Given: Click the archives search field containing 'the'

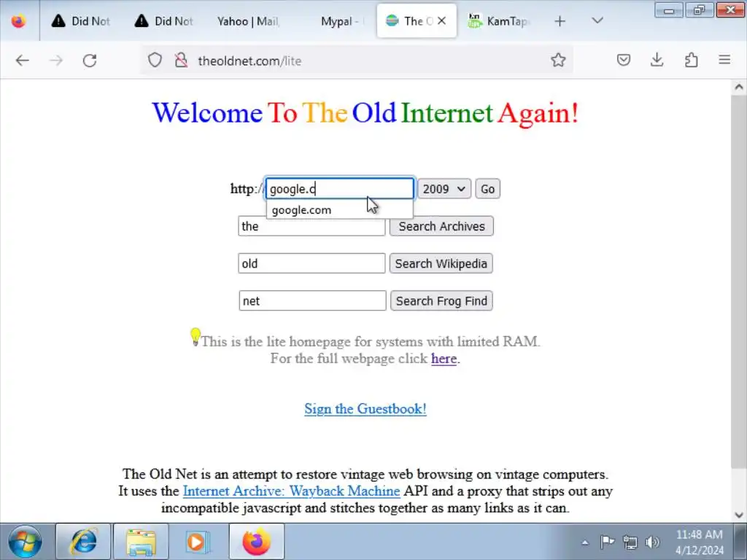Looking at the screenshot, I should tap(311, 226).
